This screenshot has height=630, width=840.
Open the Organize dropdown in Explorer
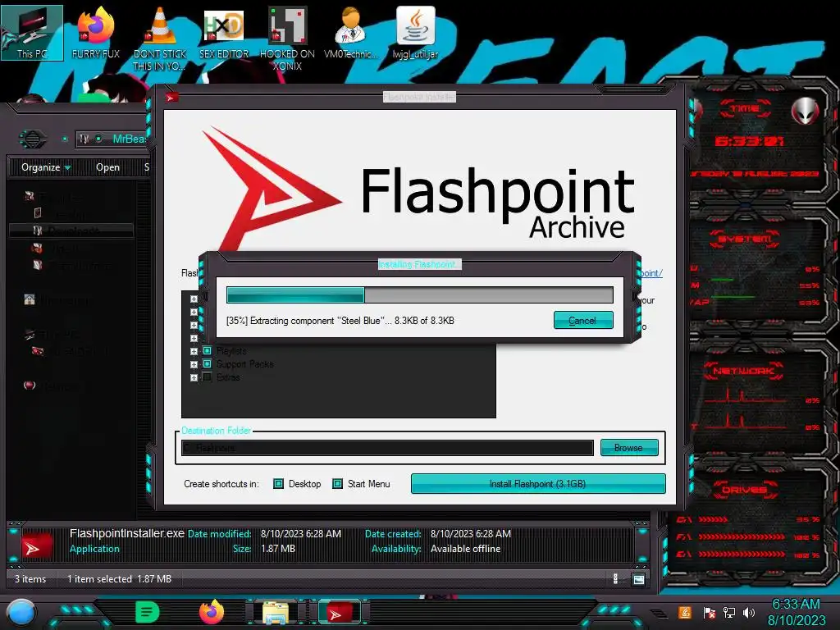(x=46, y=167)
